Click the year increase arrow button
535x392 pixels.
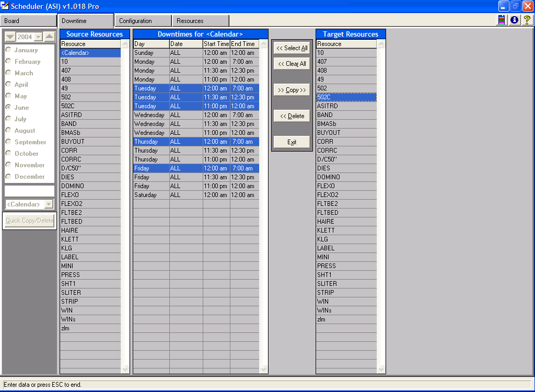coord(49,37)
